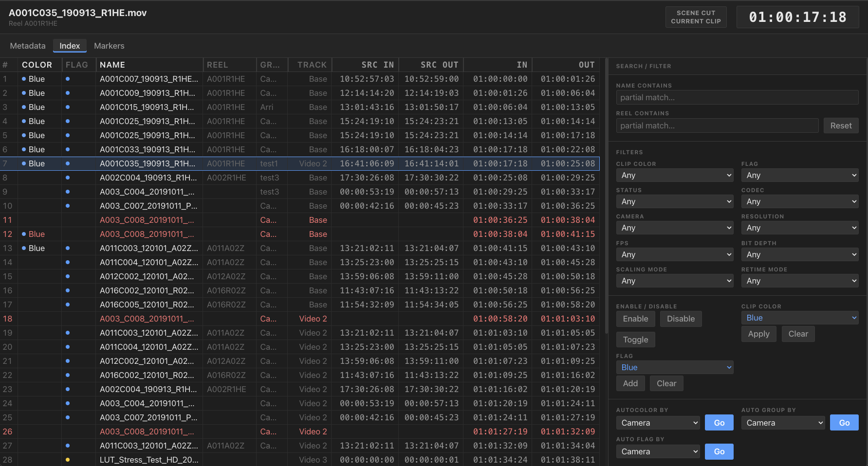Click the blue flag dot in row 8
The image size is (868, 466).
coord(68,178)
